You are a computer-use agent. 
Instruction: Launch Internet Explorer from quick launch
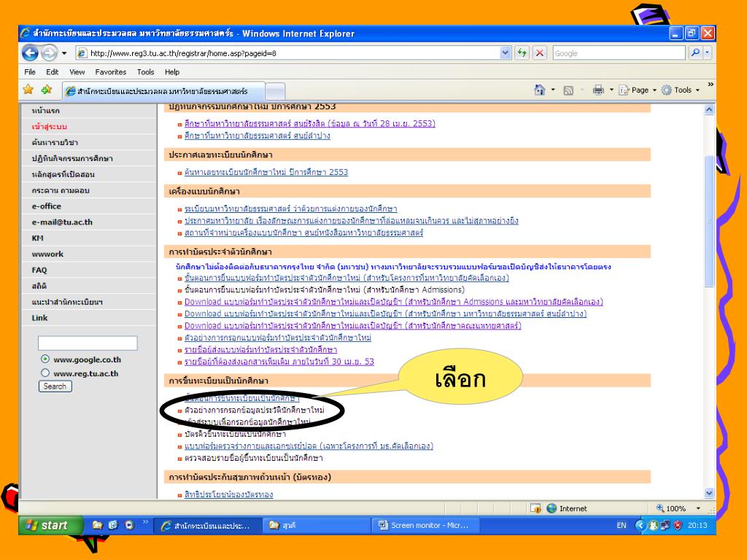tap(113, 525)
